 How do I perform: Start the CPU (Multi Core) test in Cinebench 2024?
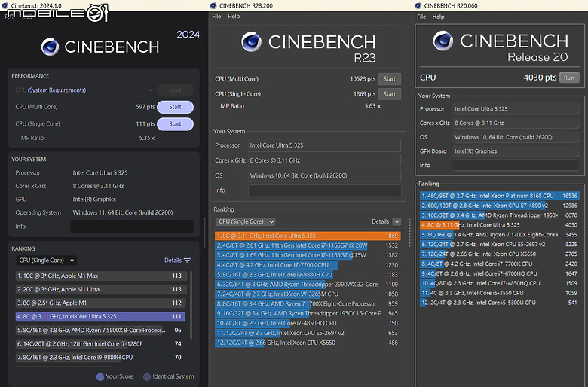pyautogui.click(x=175, y=107)
